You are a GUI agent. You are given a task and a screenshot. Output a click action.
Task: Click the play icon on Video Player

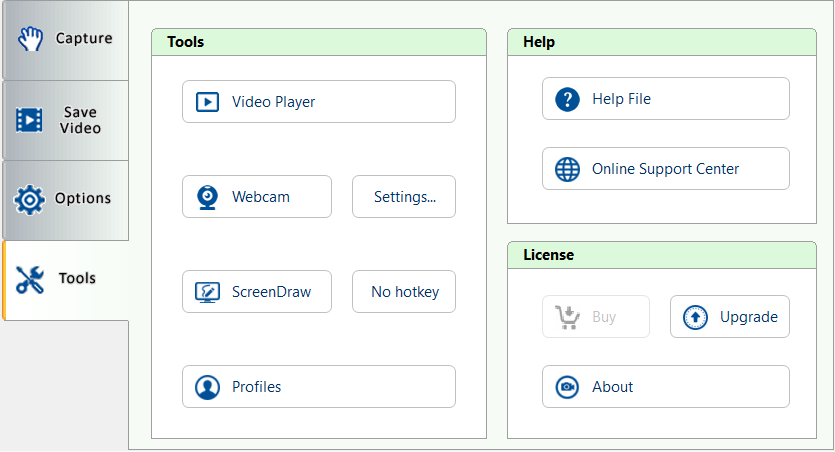coord(207,102)
